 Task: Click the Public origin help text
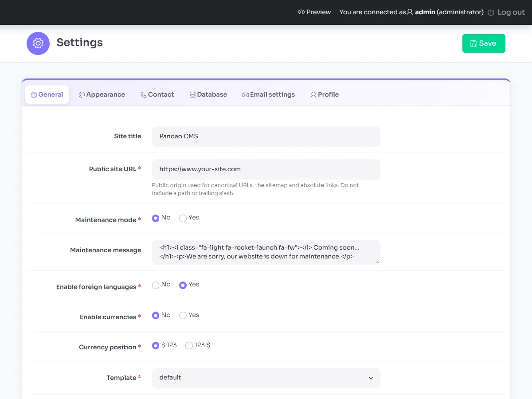(255, 189)
